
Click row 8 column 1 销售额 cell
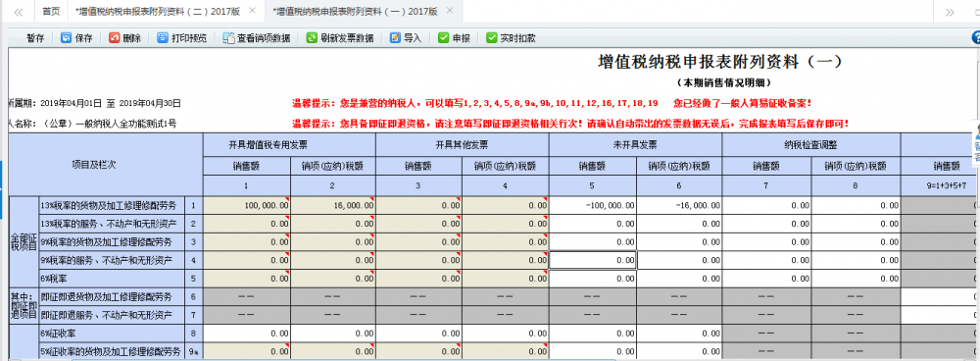pyautogui.click(x=247, y=334)
